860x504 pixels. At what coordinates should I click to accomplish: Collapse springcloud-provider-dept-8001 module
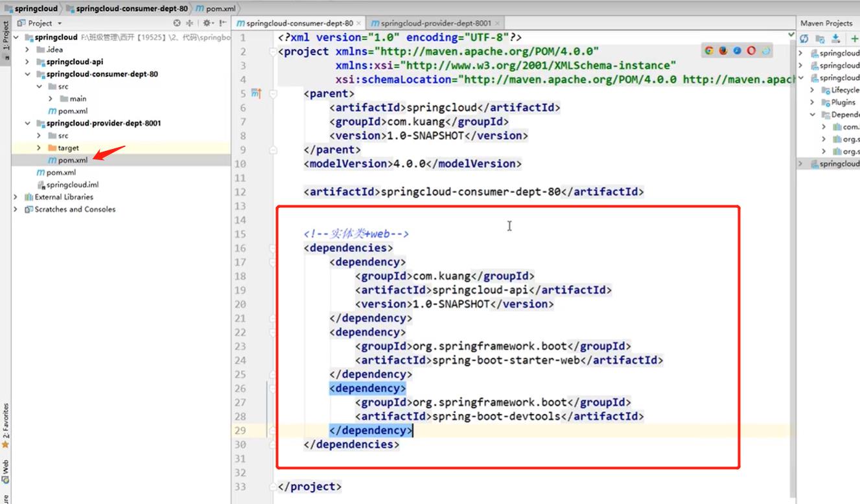(x=27, y=124)
